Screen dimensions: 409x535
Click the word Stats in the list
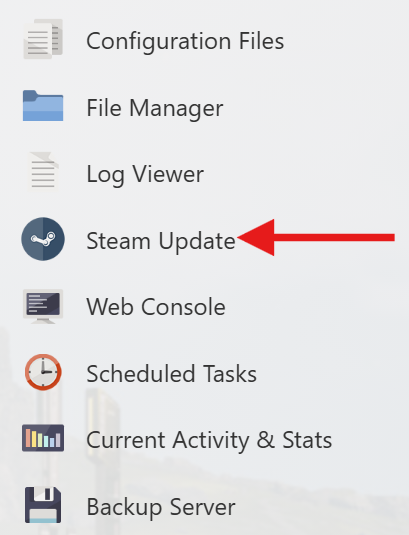pos(307,440)
